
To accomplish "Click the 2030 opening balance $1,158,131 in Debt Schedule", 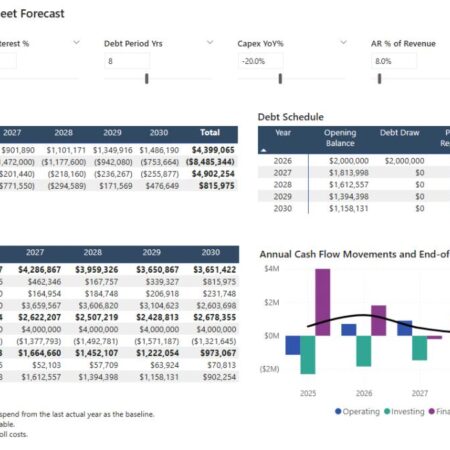I will click(x=349, y=209).
